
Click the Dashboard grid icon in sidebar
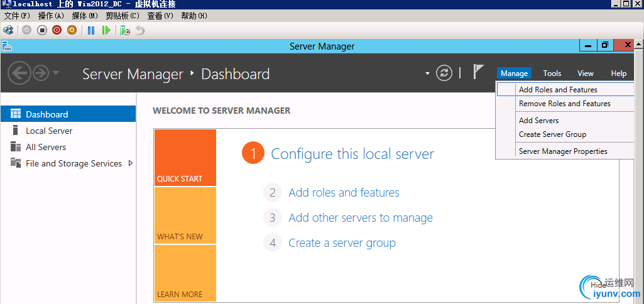pyautogui.click(x=16, y=114)
